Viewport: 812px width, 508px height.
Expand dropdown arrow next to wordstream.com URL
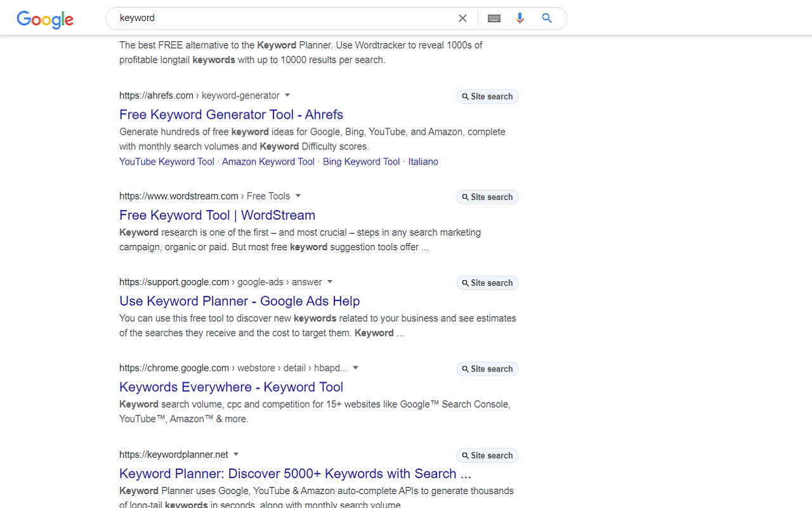tap(298, 196)
